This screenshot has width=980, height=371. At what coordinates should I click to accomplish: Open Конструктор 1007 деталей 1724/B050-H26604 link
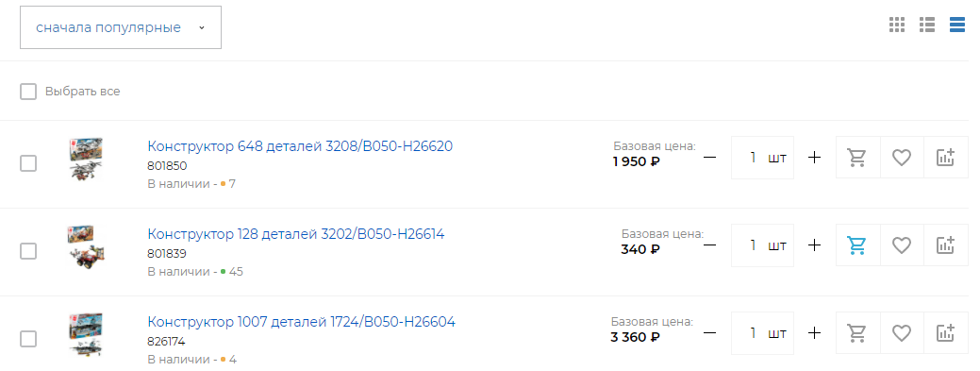click(301, 322)
